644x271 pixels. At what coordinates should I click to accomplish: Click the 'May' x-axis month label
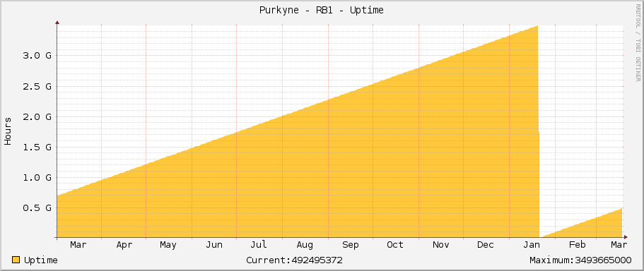point(168,245)
